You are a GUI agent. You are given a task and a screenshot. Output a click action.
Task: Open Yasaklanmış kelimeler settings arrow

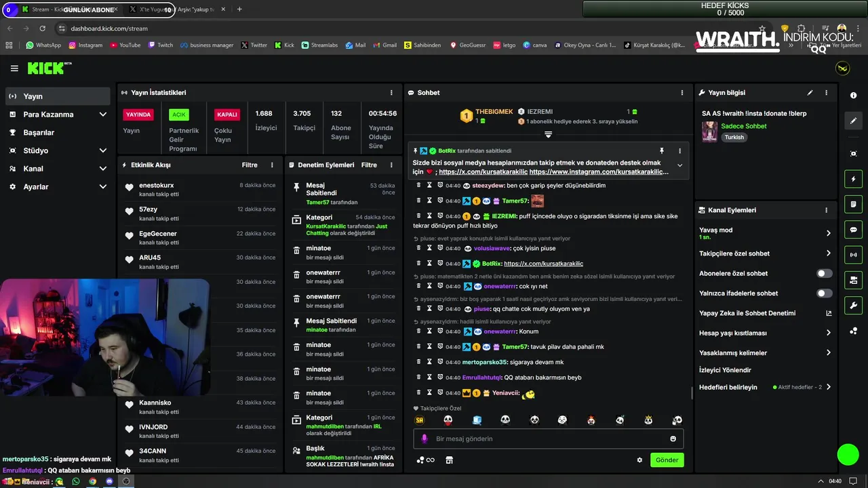[828, 353]
